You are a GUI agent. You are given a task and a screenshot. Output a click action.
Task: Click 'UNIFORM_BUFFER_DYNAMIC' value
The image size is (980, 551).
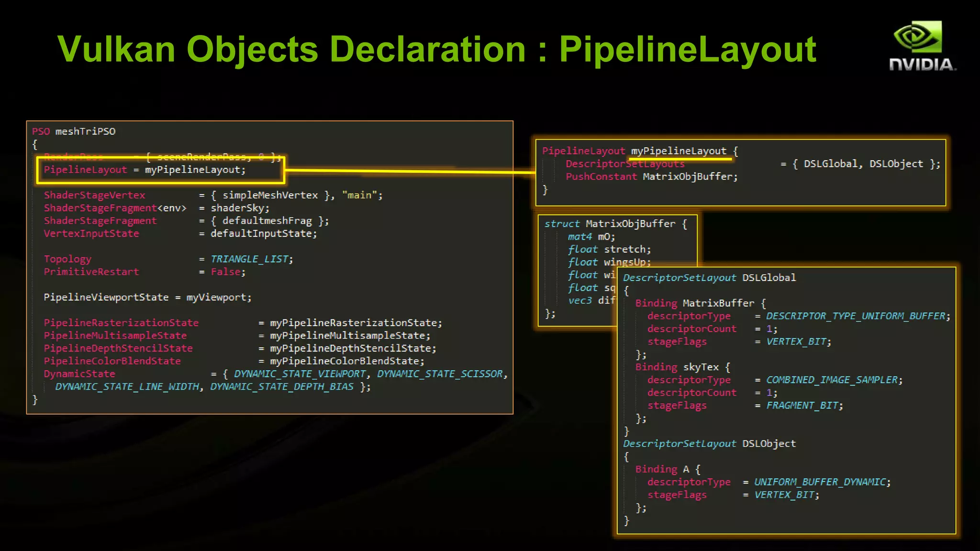(x=820, y=482)
